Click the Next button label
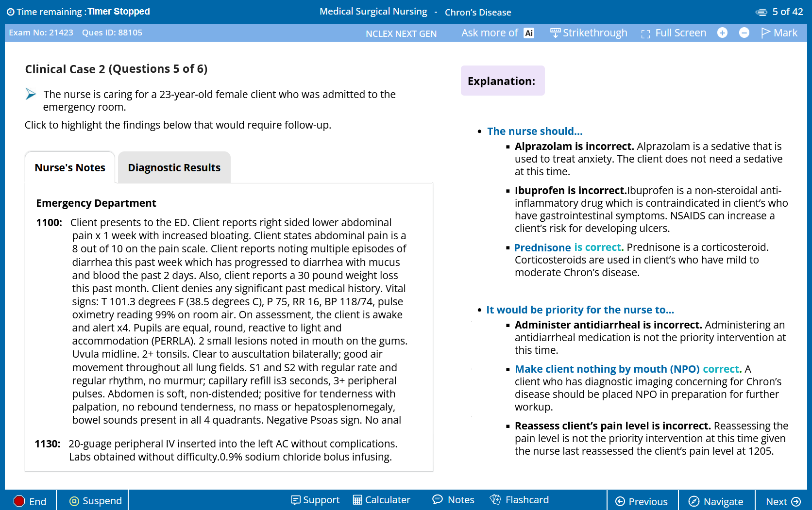The image size is (812, 510). click(776, 502)
